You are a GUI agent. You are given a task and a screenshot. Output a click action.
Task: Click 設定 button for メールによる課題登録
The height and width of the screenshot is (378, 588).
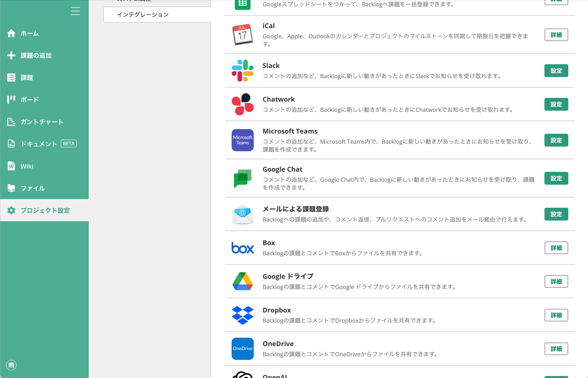pyautogui.click(x=556, y=214)
